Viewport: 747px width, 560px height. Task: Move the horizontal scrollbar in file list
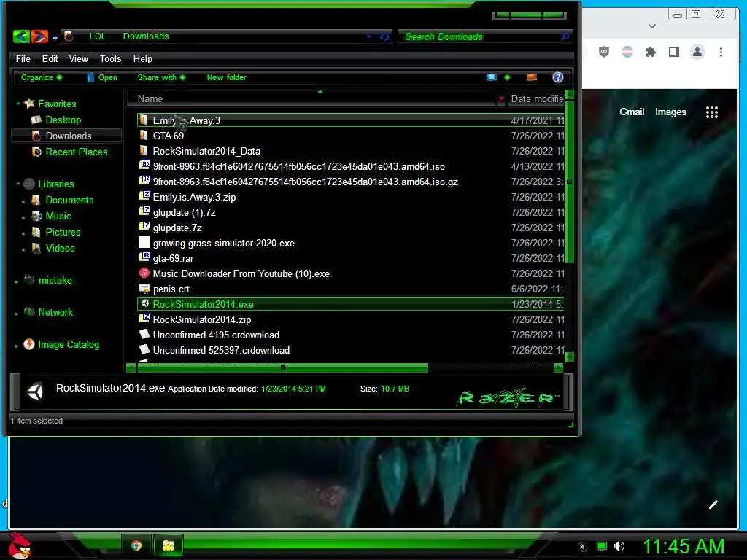pyautogui.click(x=282, y=367)
